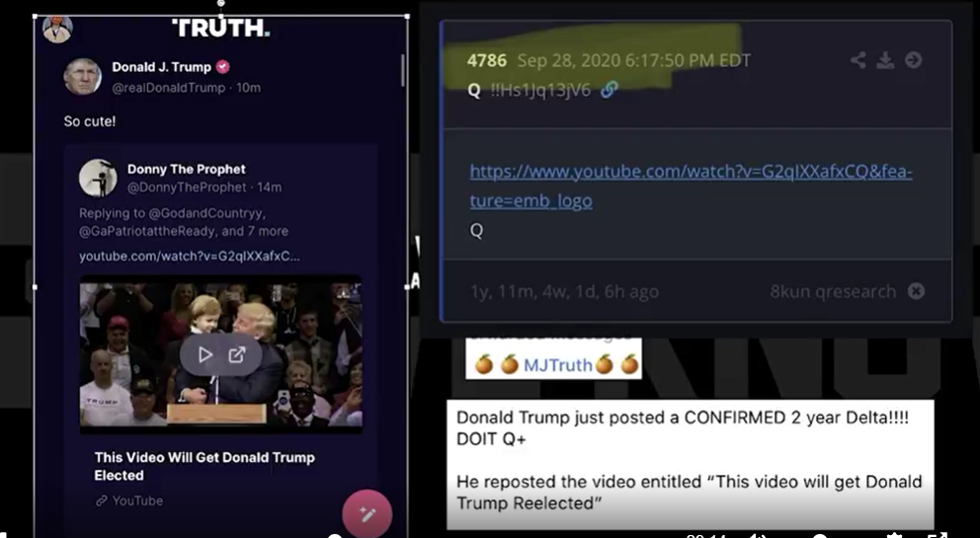
Task: Click the pink compose pencil button
Action: click(367, 513)
